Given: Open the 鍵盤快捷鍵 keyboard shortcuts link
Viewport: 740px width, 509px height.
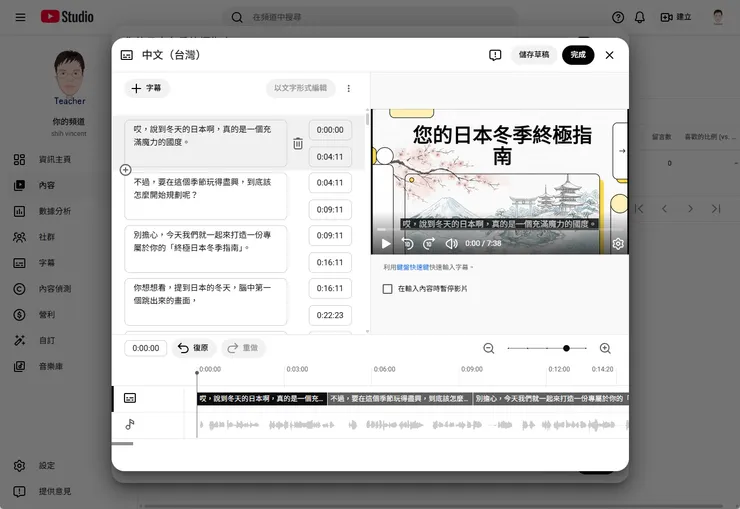Looking at the screenshot, I should pos(413,267).
